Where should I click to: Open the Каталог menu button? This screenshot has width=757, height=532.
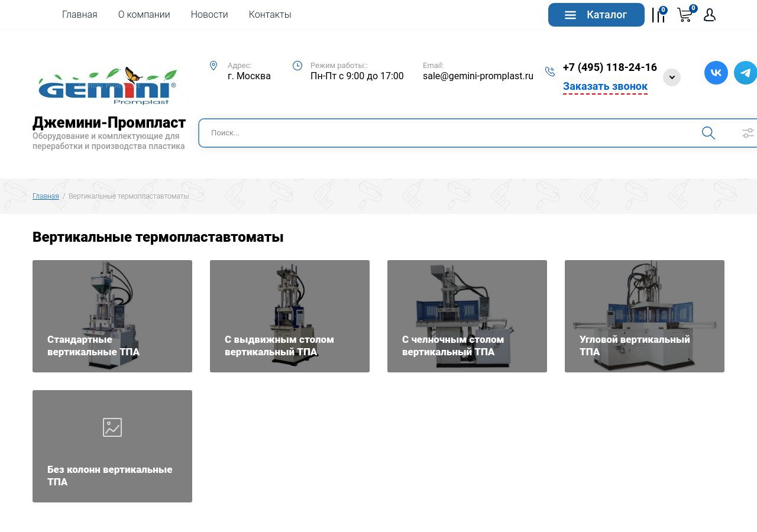596,15
